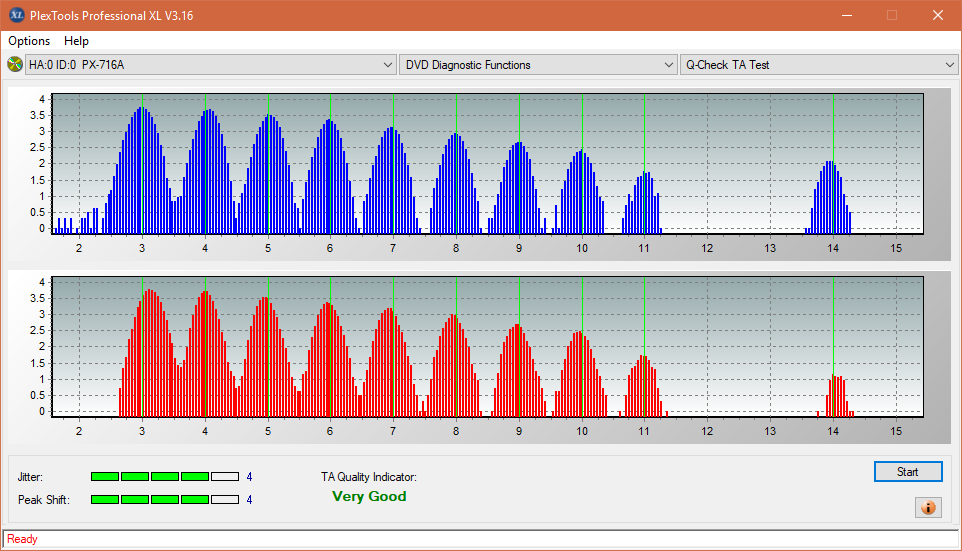
Task: Start the TA test
Action: (x=908, y=471)
